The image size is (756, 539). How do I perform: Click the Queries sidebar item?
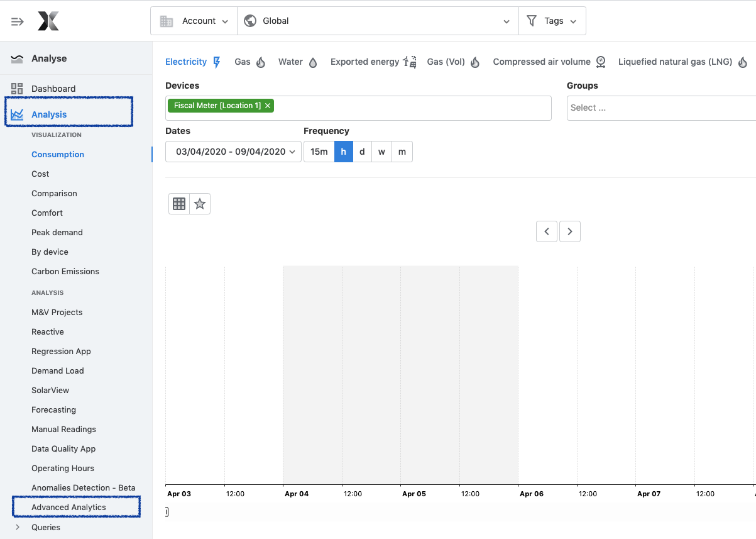[x=46, y=527]
